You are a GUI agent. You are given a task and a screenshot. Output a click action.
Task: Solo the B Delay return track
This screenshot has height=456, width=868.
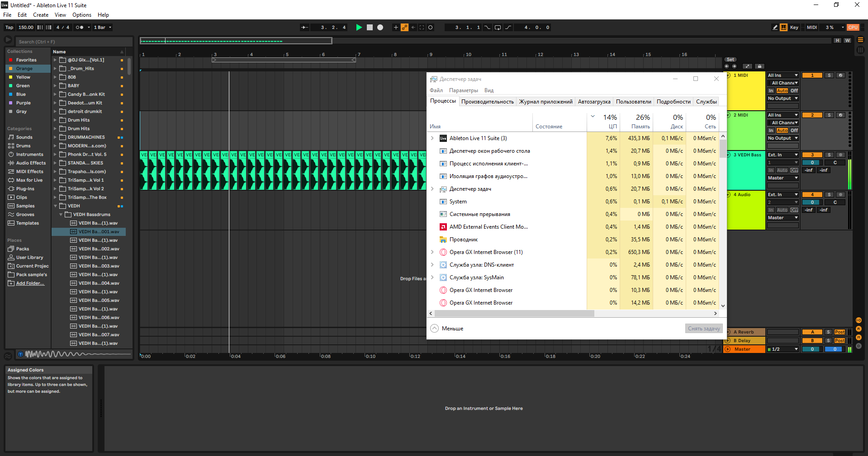[828, 341]
